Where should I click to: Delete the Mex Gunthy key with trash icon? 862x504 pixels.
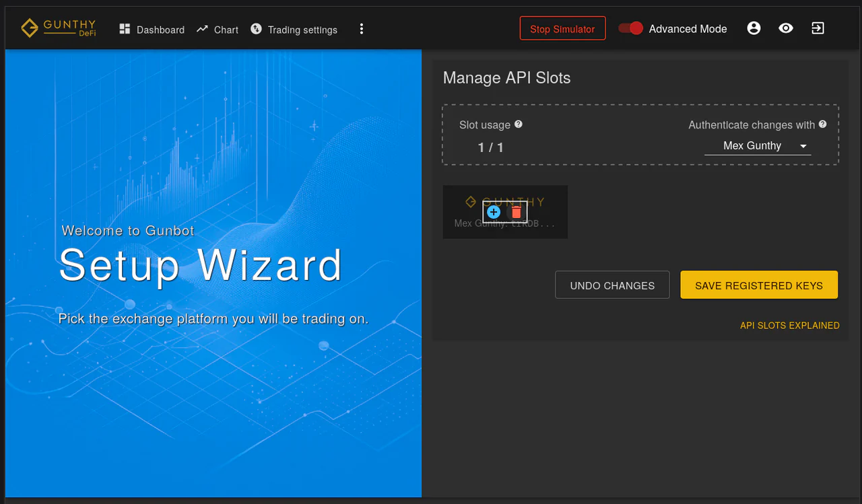tap(516, 212)
